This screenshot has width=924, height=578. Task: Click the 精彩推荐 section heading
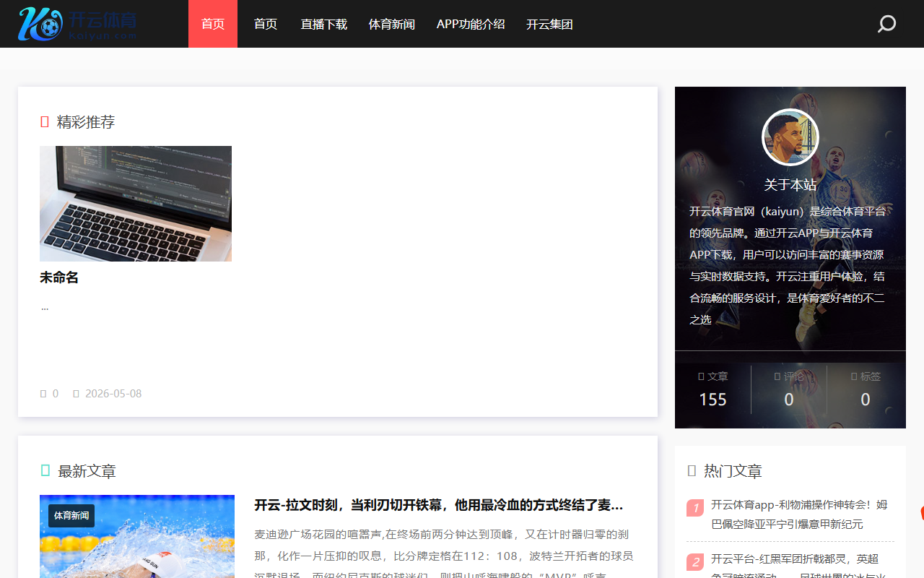[x=86, y=121]
